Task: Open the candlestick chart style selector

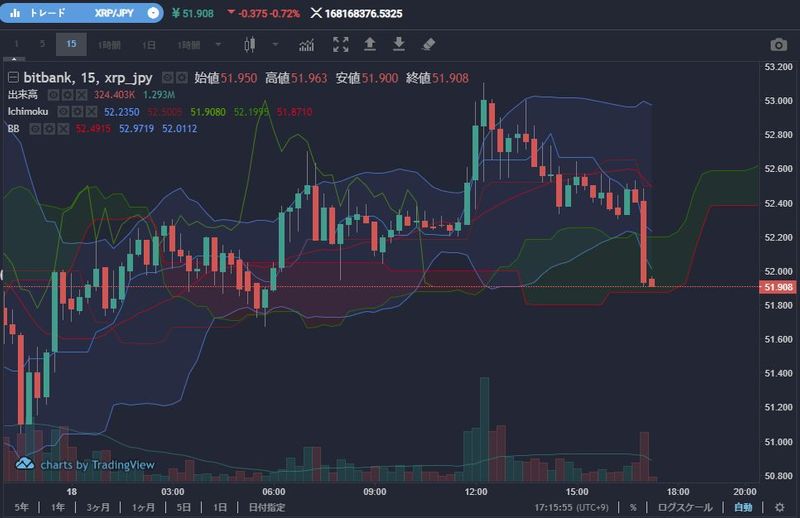Action: [x=251, y=44]
